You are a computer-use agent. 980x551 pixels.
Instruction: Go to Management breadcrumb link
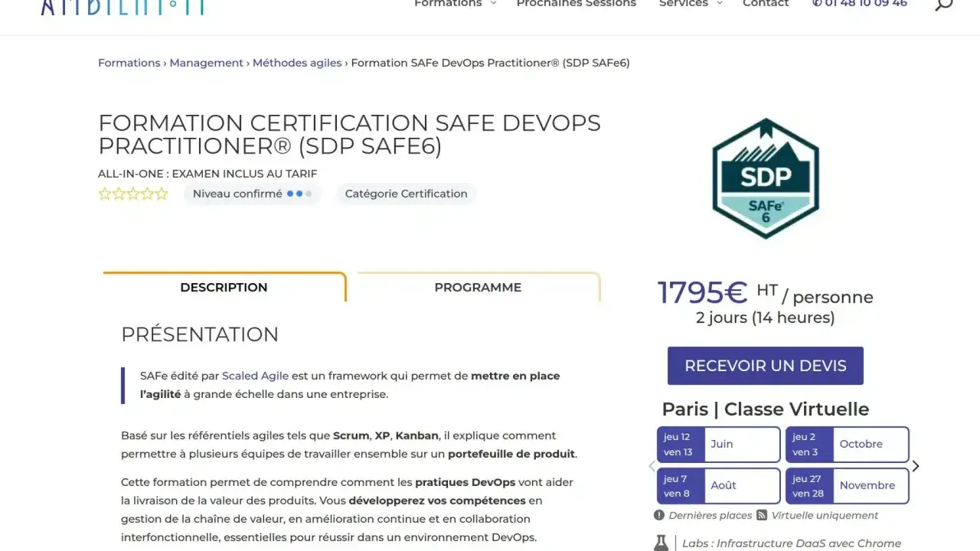(x=206, y=63)
